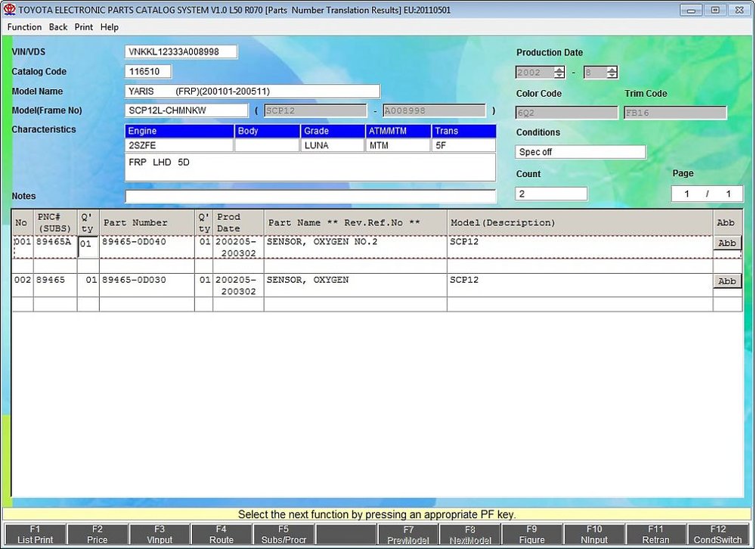Click the VIN/VDS input field
The width and height of the screenshot is (756, 549).
coord(181,51)
